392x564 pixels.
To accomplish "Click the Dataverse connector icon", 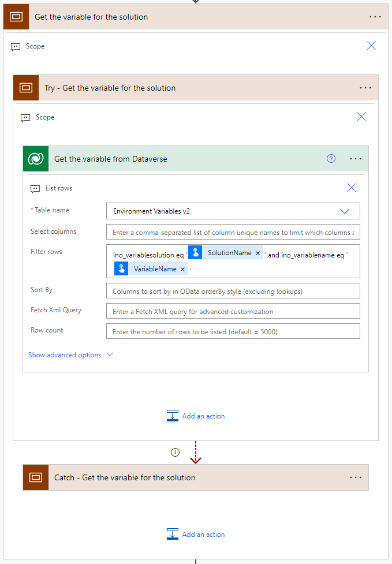I will click(36, 159).
